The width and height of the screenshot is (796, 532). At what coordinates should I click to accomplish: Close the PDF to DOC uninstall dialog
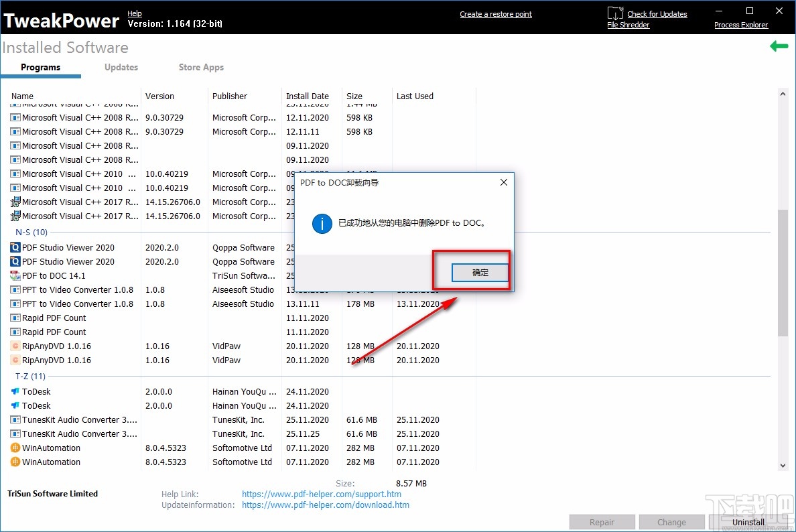tap(504, 182)
